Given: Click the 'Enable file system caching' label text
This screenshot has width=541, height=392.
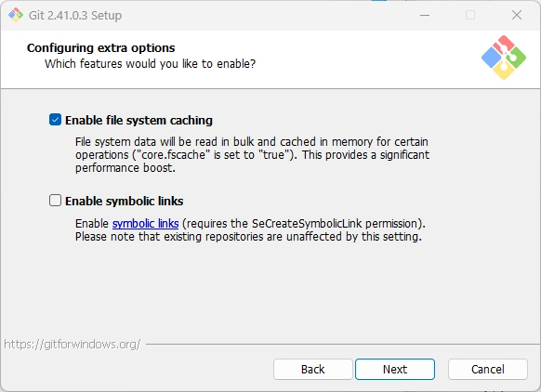Looking at the screenshot, I should (x=139, y=121).
